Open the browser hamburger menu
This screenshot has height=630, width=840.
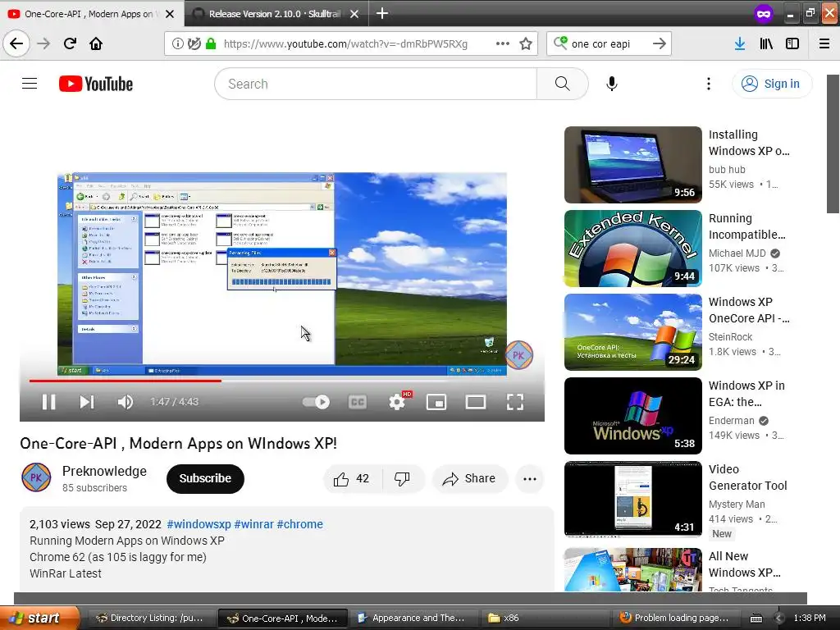tap(824, 43)
